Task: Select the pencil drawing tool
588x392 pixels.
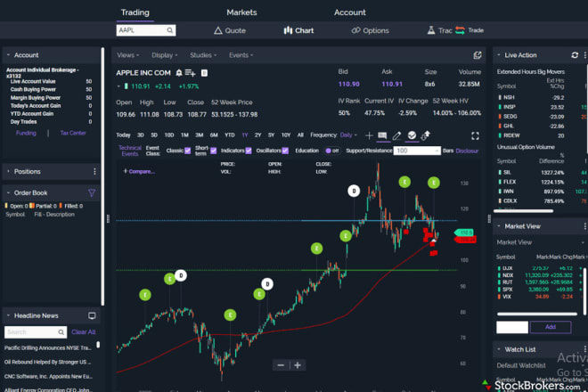Action: point(396,135)
